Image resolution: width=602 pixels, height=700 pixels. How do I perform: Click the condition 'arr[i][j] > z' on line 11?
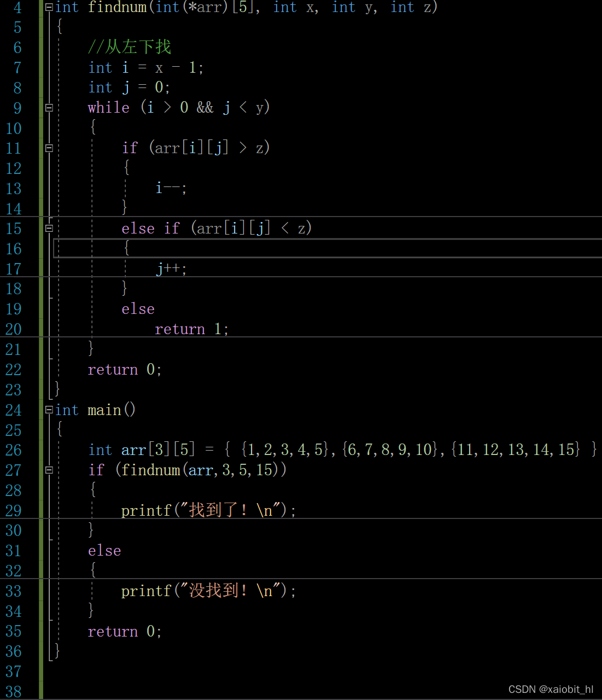tap(209, 148)
